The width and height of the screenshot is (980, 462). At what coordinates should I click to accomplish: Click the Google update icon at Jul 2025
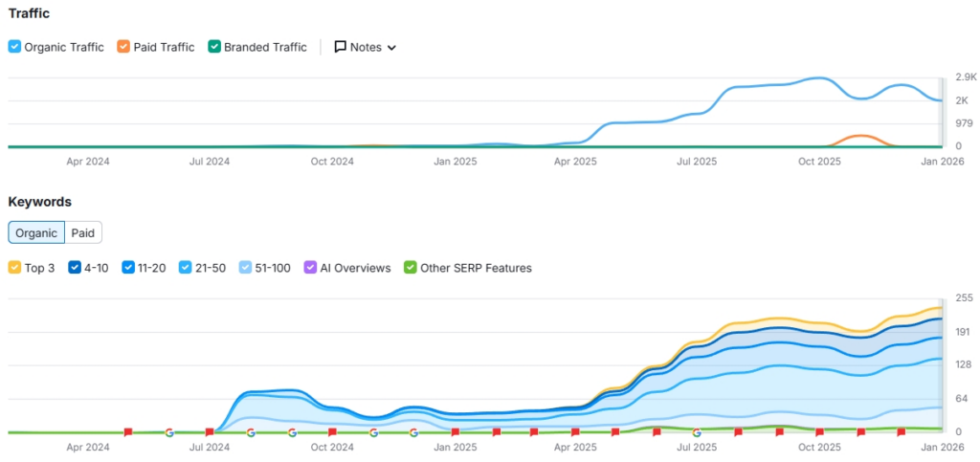[x=697, y=432]
